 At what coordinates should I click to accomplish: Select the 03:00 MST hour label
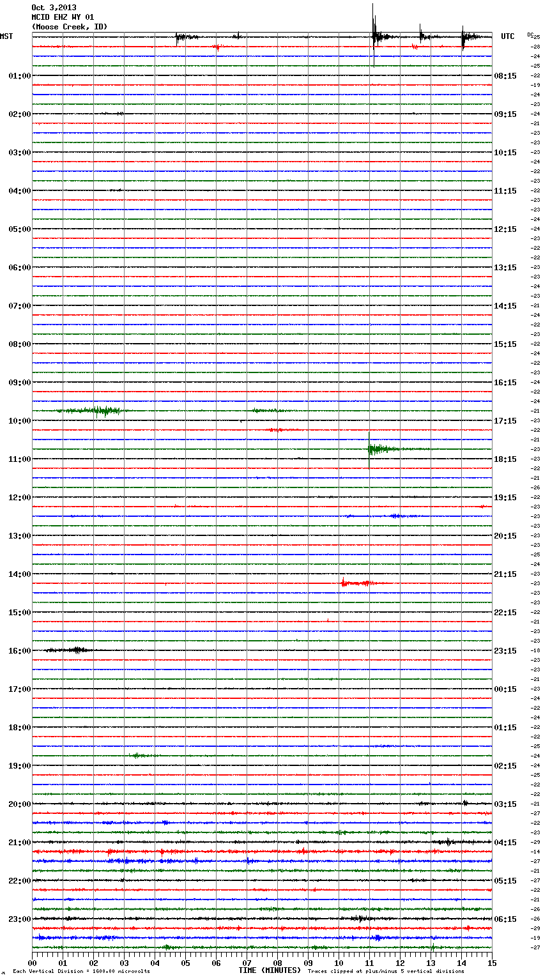[20, 153]
